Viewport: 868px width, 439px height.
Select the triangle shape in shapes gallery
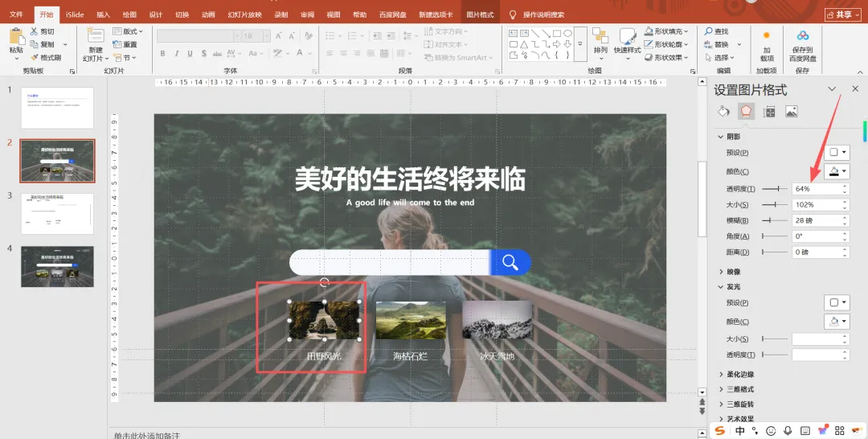524,44
